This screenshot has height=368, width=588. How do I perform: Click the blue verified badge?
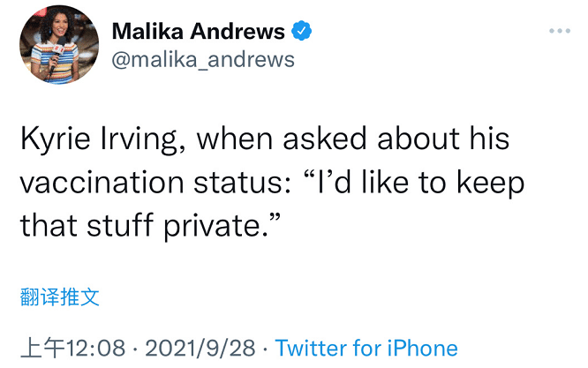[x=302, y=32]
